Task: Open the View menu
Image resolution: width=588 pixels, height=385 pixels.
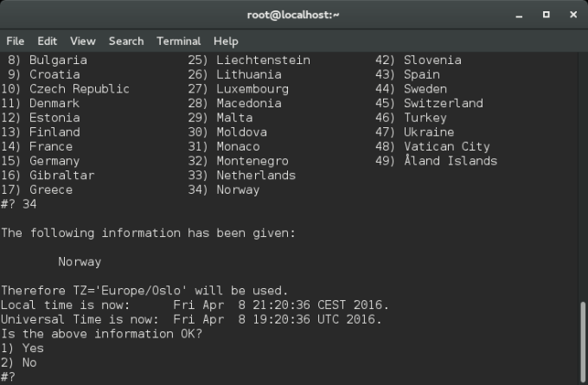Action: tap(83, 41)
